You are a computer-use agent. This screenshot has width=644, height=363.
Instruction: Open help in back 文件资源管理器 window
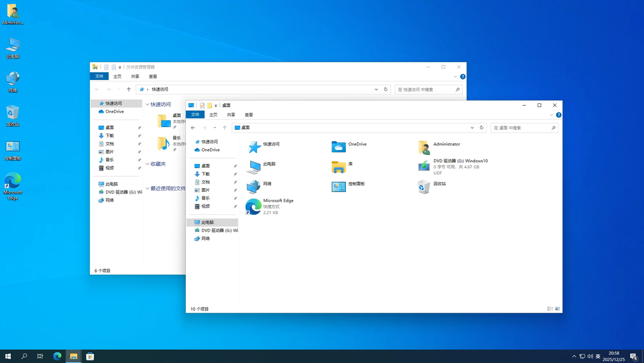pyautogui.click(x=463, y=77)
